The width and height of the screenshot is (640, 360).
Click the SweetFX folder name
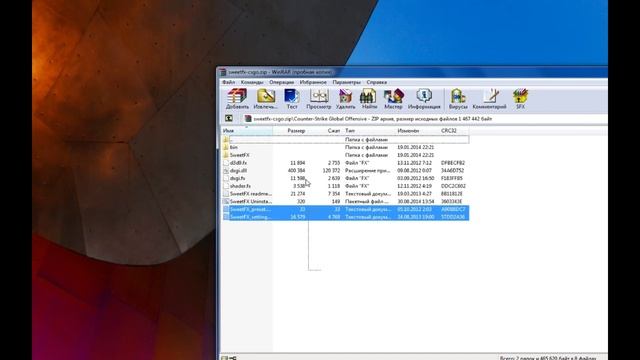pyautogui.click(x=240, y=155)
